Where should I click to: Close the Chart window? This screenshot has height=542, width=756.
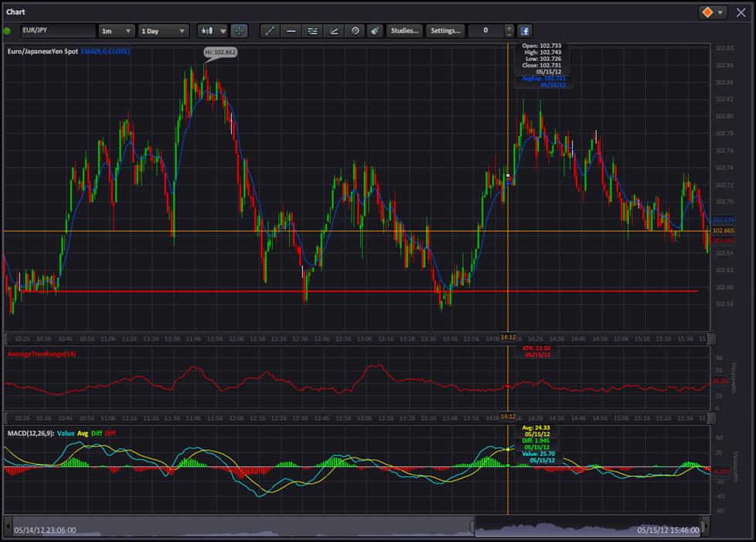pos(741,12)
